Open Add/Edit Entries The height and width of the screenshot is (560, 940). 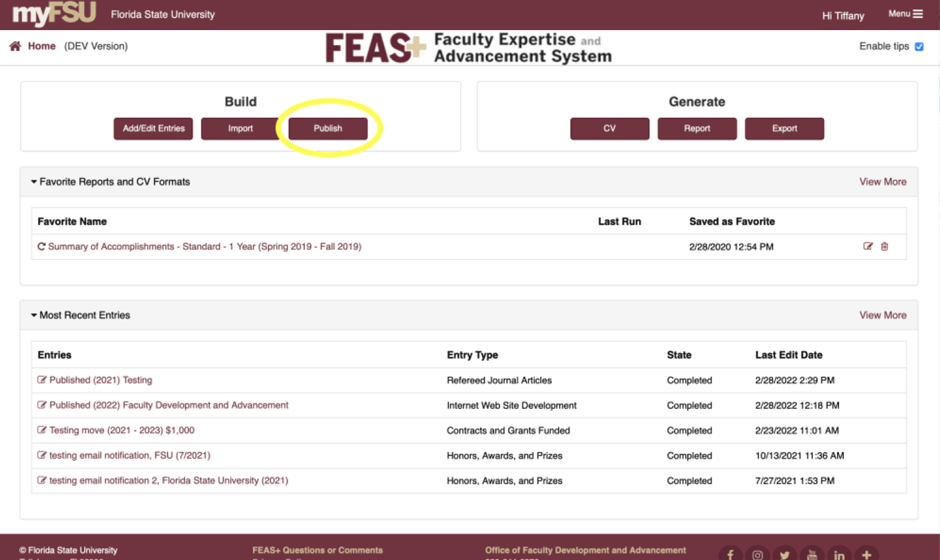(x=154, y=128)
